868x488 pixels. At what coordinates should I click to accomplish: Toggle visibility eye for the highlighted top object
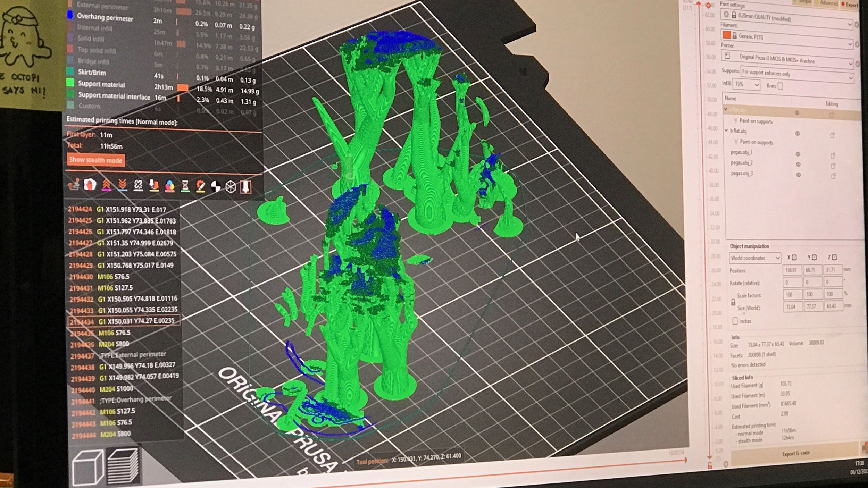click(x=797, y=113)
